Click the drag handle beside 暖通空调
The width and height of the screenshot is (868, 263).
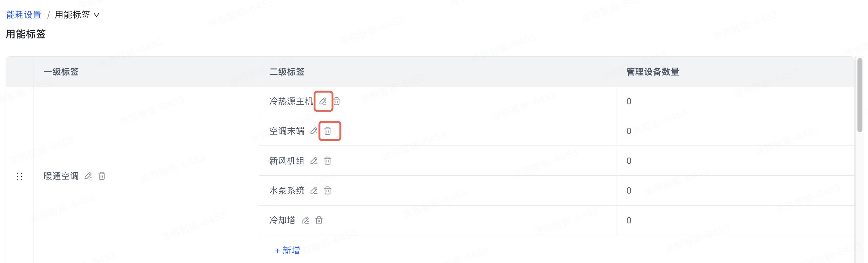tap(20, 176)
